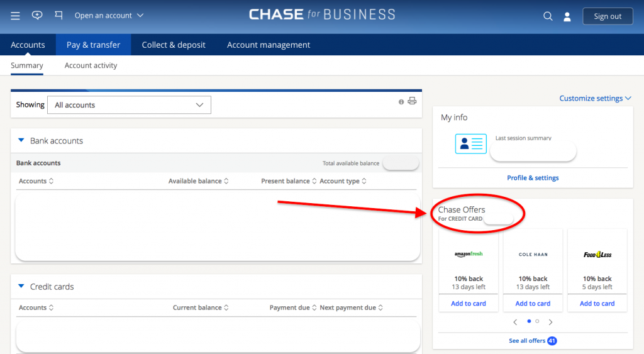
Task: Click the Chase for Business logo
Action: pyautogui.click(x=322, y=14)
